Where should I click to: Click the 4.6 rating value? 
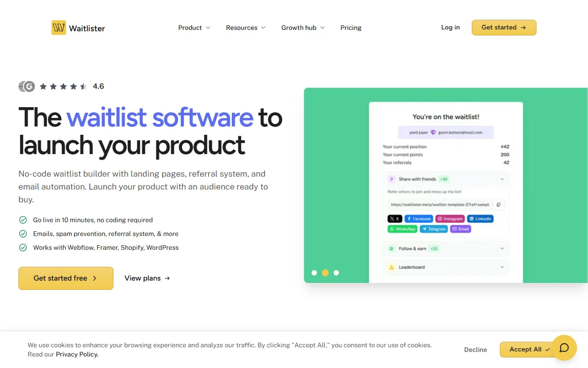click(98, 86)
